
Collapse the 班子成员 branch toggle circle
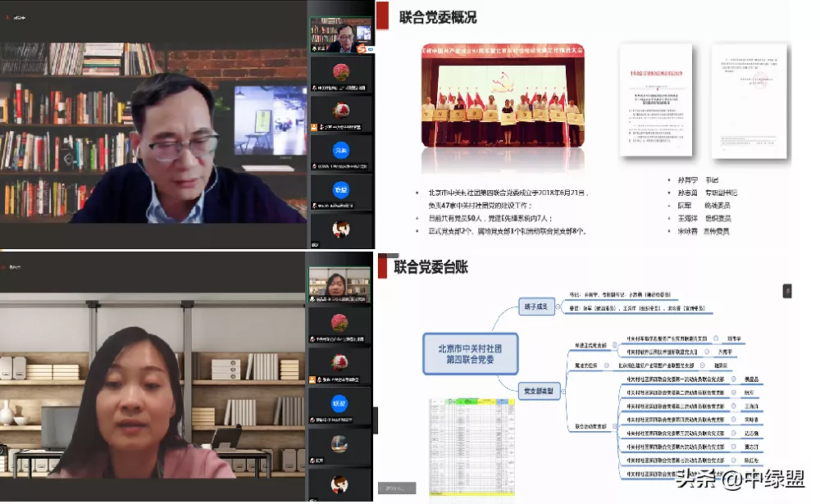[558, 307]
